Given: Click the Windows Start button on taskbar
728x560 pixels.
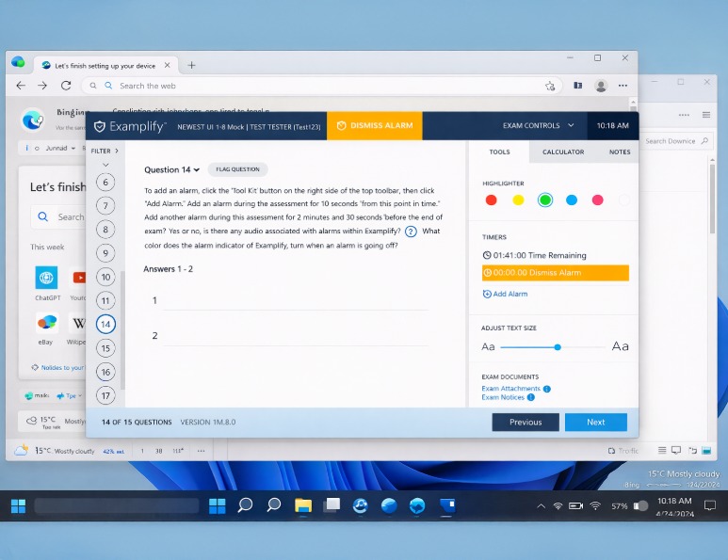Looking at the screenshot, I should pyautogui.click(x=19, y=505).
